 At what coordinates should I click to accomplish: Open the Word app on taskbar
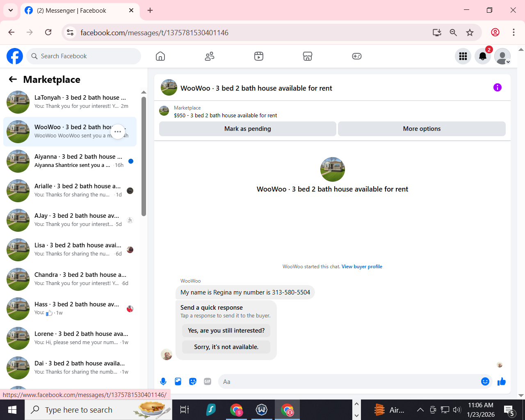point(262,410)
